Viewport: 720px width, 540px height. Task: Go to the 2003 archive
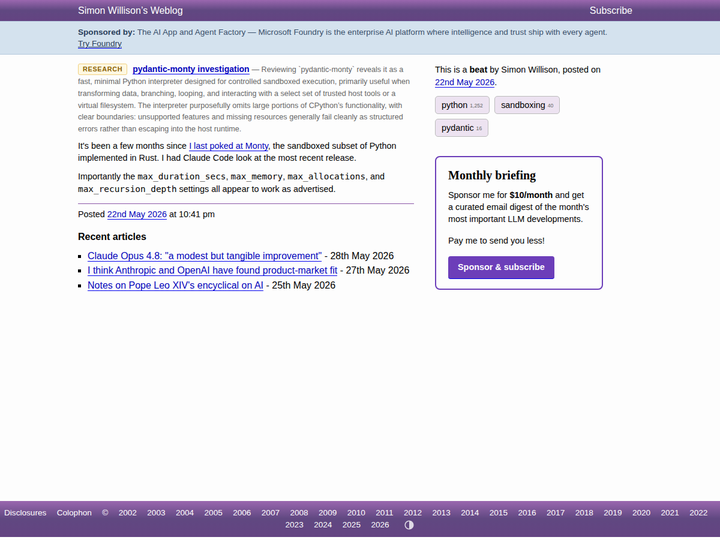point(156,513)
